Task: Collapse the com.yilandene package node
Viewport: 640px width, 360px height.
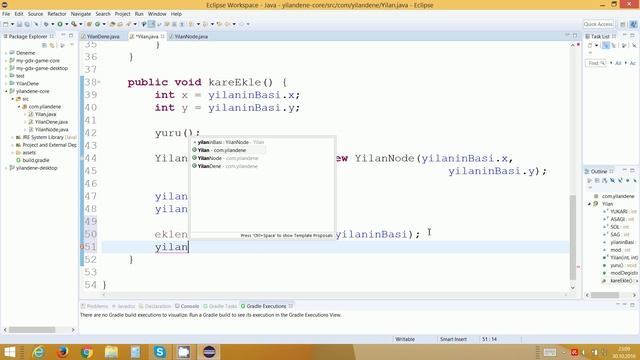Action: point(19,107)
